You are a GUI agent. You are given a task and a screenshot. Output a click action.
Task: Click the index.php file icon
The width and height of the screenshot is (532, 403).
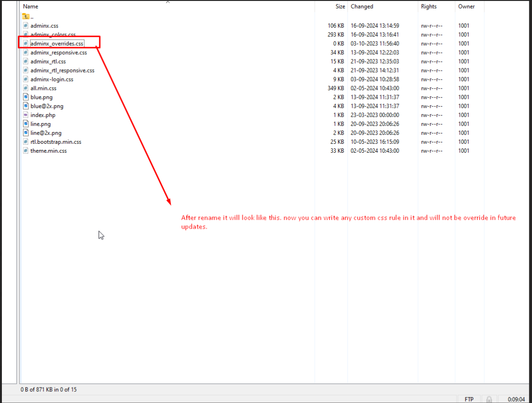[26, 115]
